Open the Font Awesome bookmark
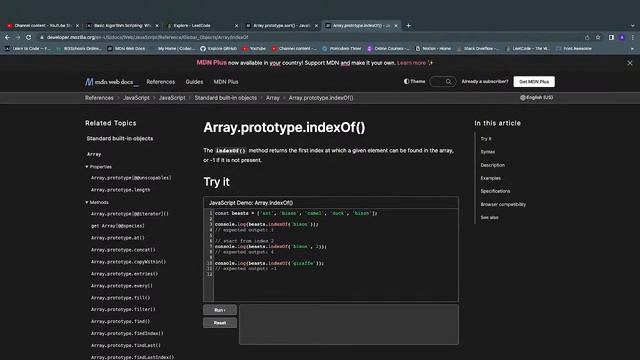640x360 pixels. click(x=574, y=48)
